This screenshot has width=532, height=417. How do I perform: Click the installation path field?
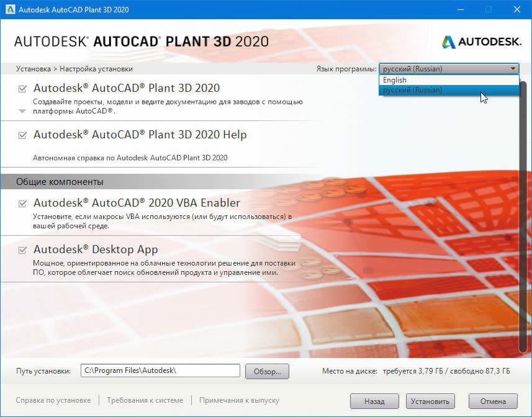[160, 370]
